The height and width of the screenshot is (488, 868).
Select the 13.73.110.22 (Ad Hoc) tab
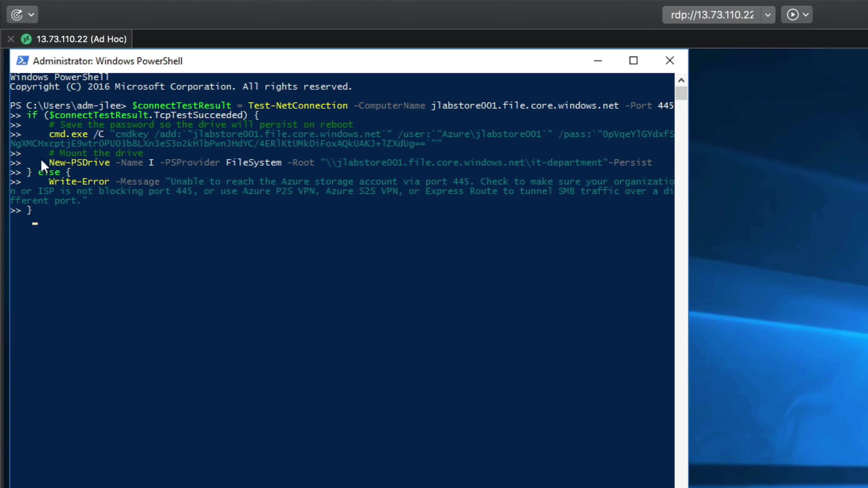[81, 39]
